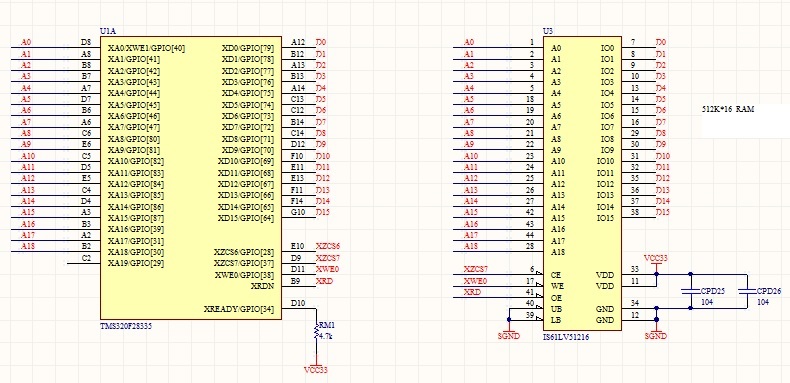Screen dimensions: 790x383
Task: Click the XZCS7 net label on U1A
Action: coord(328,258)
